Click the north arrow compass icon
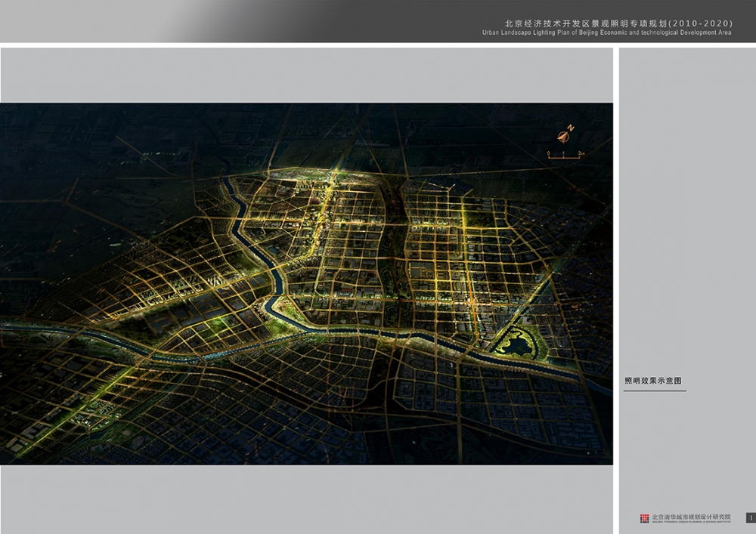This screenshot has width=756, height=534. click(562, 137)
